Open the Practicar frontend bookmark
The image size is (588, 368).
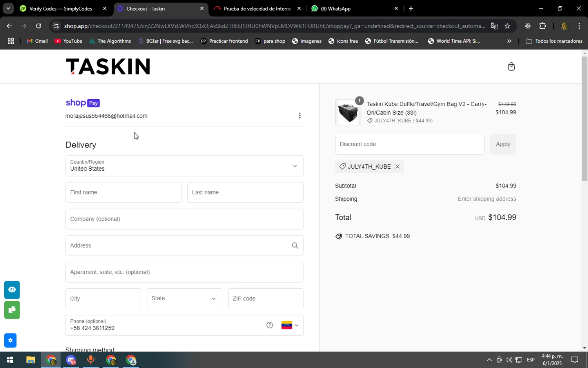(224, 41)
